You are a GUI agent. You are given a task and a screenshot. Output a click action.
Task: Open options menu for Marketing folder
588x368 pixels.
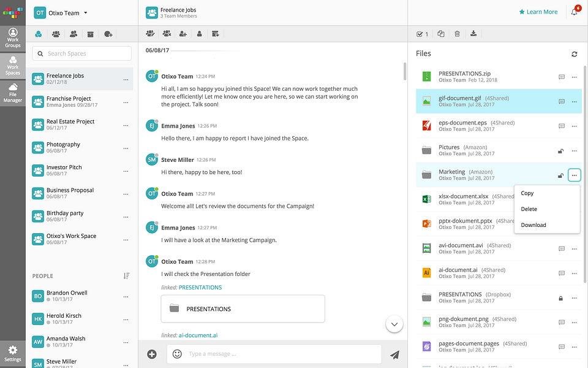tap(574, 175)
